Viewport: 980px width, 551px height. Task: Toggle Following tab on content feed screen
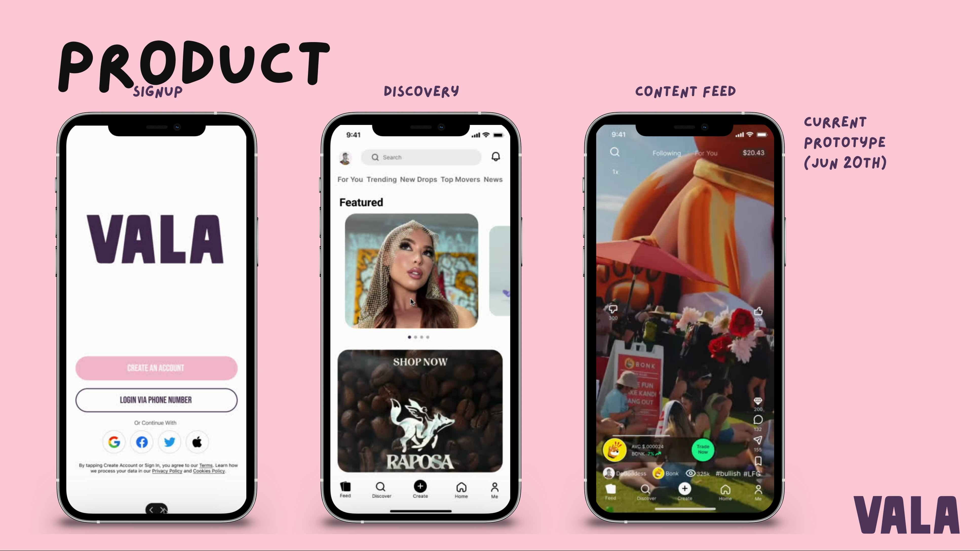pos(666,152)
